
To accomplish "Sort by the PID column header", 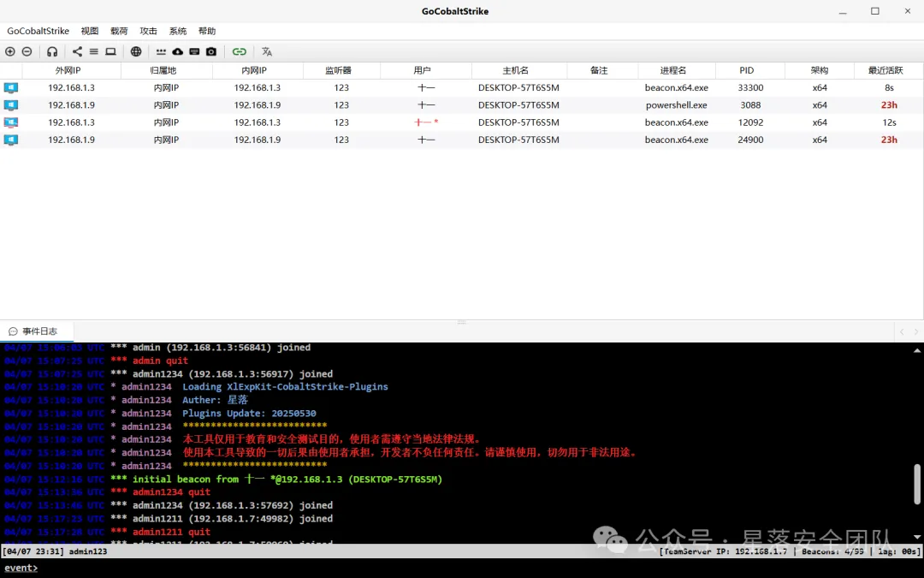I will tap(750, 70).
